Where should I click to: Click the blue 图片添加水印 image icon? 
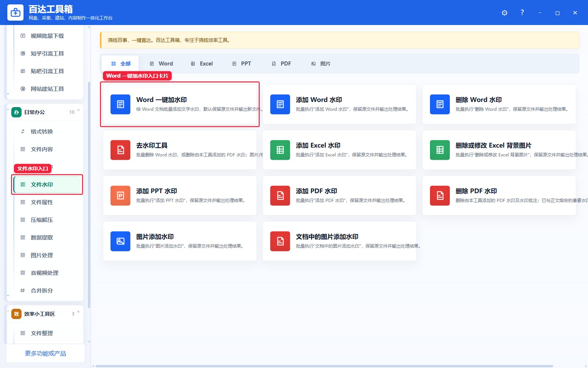pos(121,241)
